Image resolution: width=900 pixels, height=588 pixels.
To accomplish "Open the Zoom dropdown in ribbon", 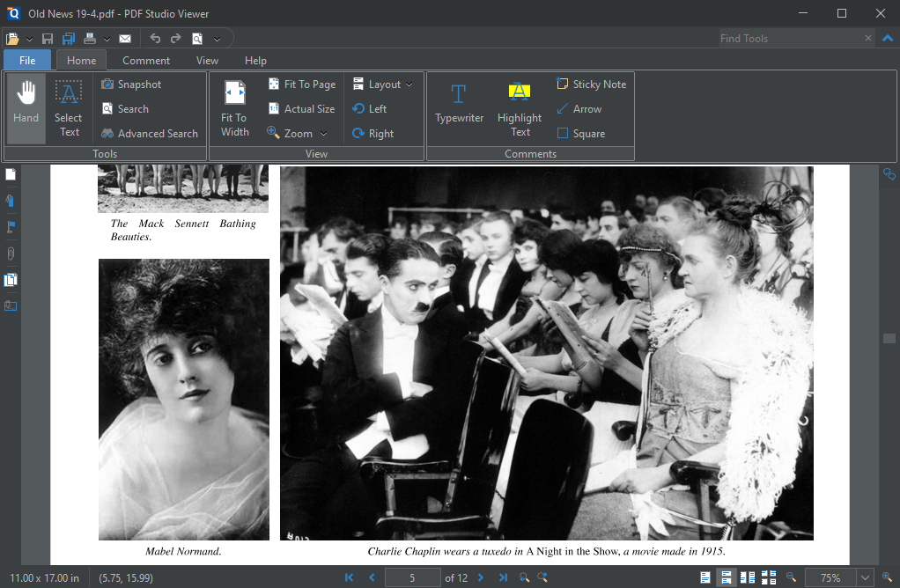I will coord(298,134).
